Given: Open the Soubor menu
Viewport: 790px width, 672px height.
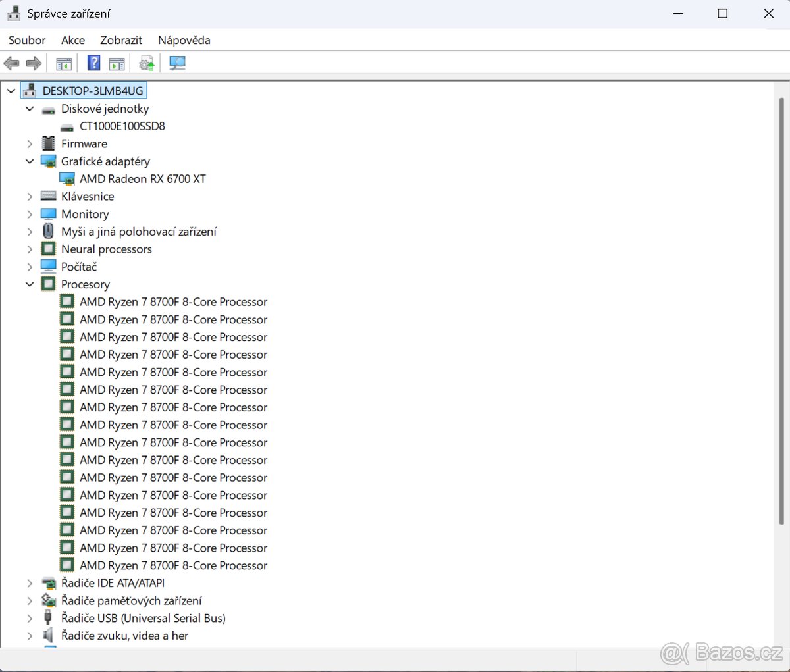Looking at the screenshot, I should click(x=27, y=40).
